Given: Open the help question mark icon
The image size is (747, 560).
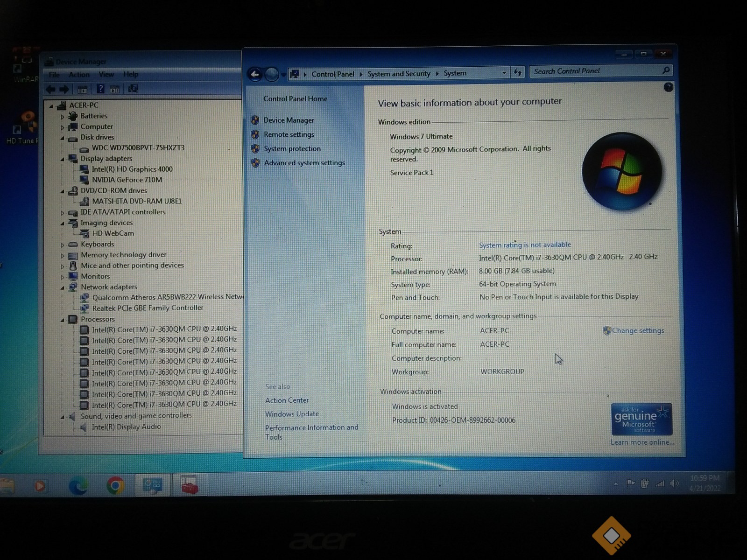Looking at the screenshot, I should (669, 87).
